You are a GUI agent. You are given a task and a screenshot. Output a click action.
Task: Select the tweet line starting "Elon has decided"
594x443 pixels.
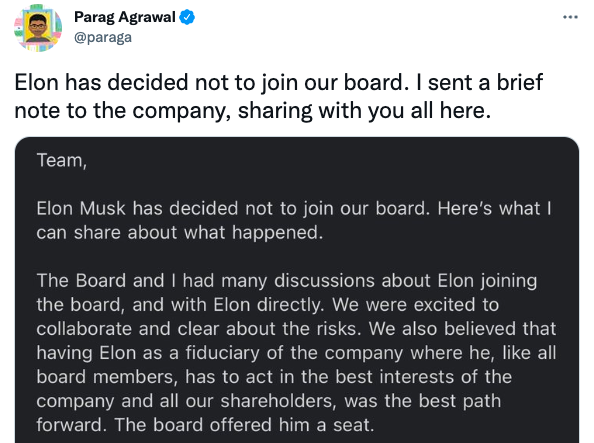[279, 83]
